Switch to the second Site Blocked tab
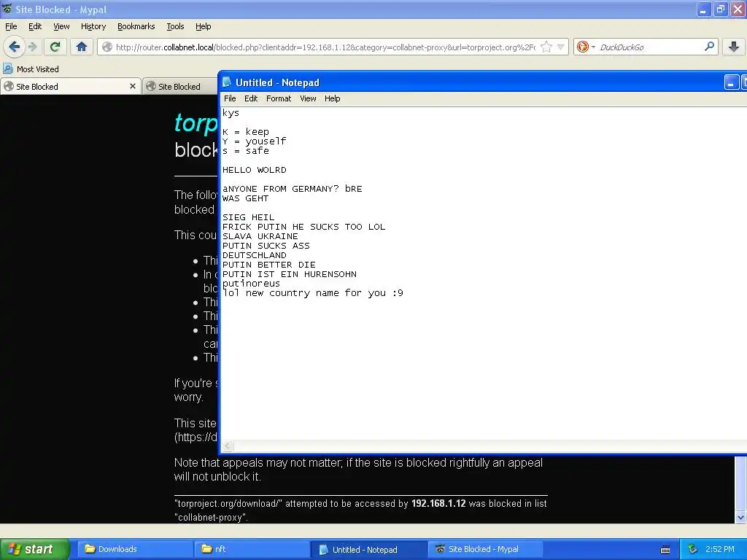Screen dimensions: 747x560 [x=180, y=86]
